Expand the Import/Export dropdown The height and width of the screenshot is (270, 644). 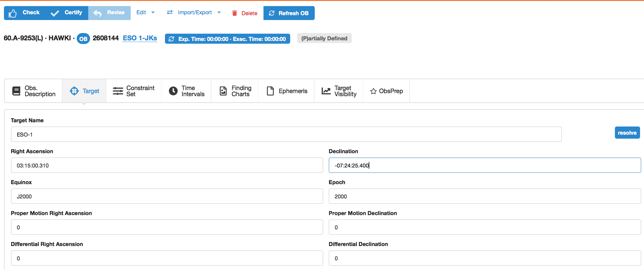pyautogui.click(x=194, y=12)
